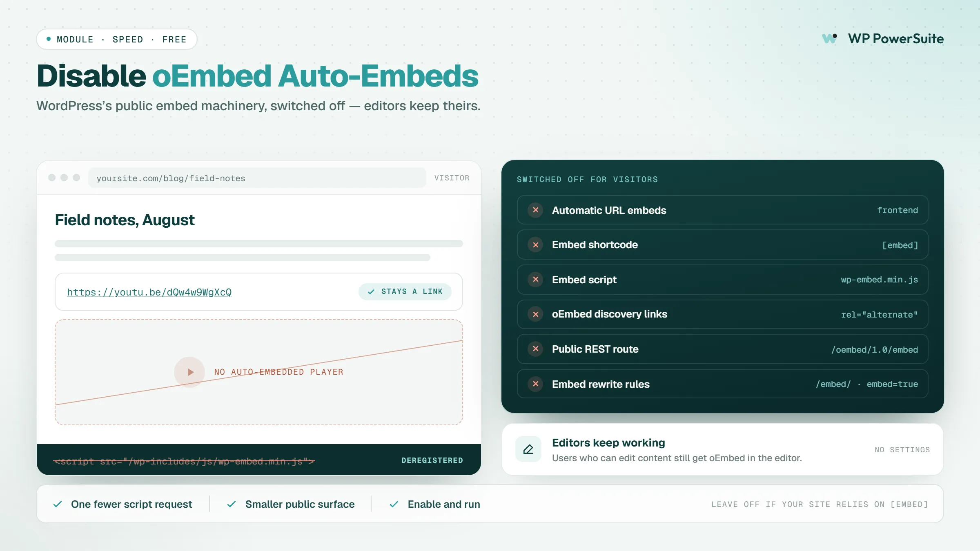The height and width of the screenshot is (551, 980).
Task: Open the youtu.be/dQw4w9WgXcQ link
Action: coord(149,292)
